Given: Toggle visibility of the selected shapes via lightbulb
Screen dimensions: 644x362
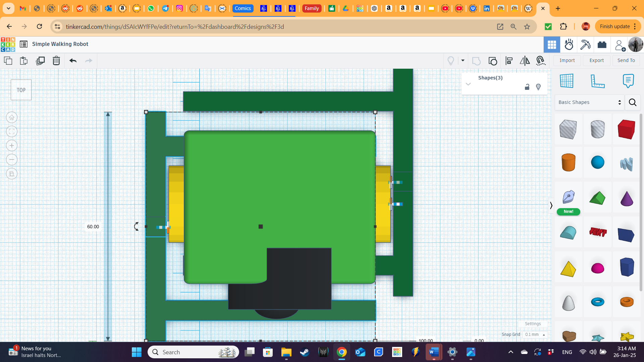Looking at the screenshot, I should click(x=538, y=87).
